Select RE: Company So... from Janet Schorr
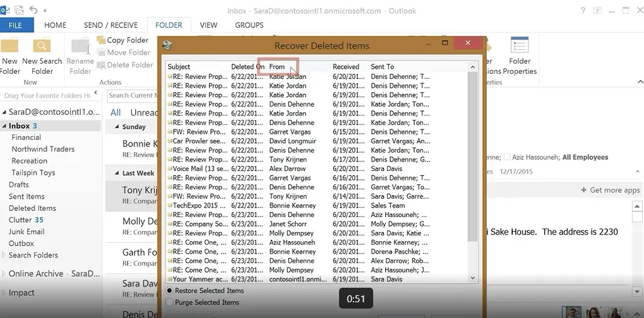 [317, 224]
